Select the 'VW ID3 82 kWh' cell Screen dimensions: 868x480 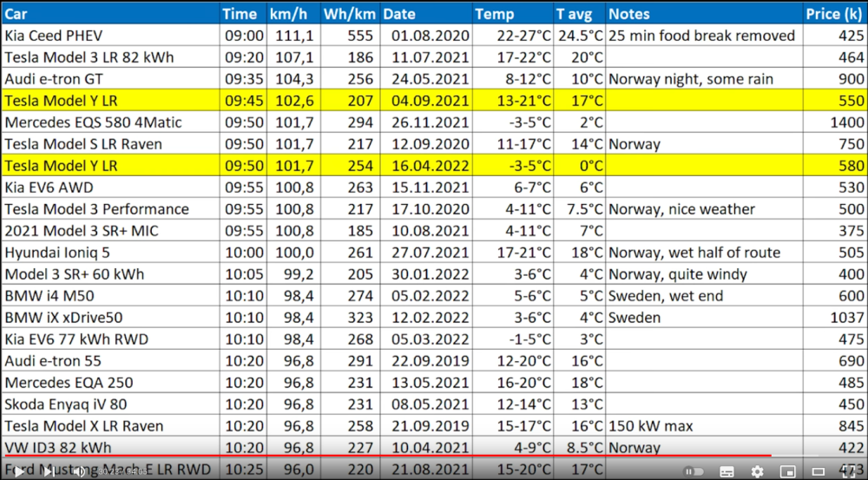[111, 447]
